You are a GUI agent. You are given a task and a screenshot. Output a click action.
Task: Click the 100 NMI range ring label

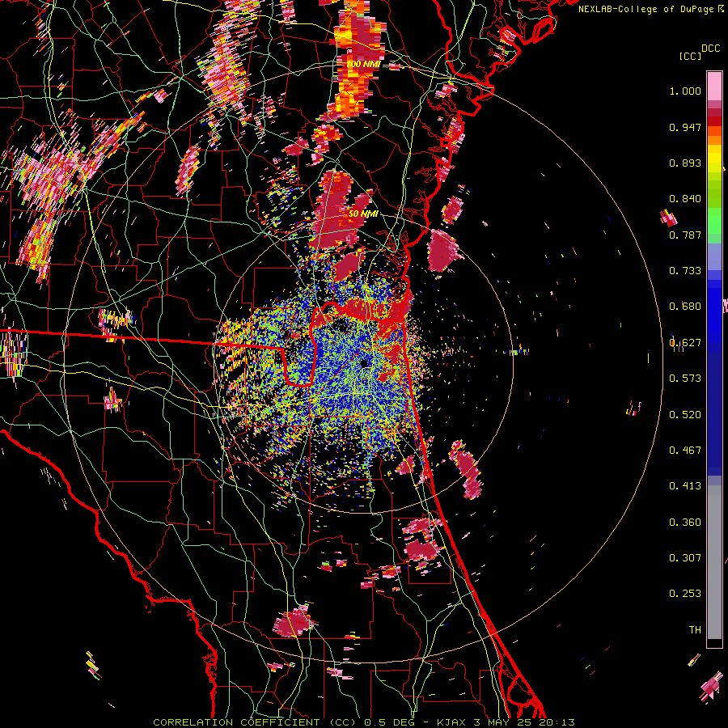click(x=363, y=64)
